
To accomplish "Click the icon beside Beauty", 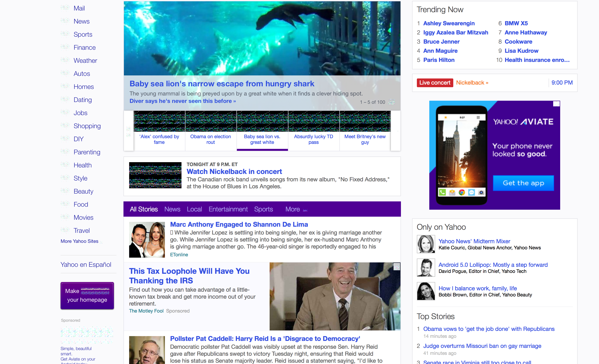I will pos(65,191).
